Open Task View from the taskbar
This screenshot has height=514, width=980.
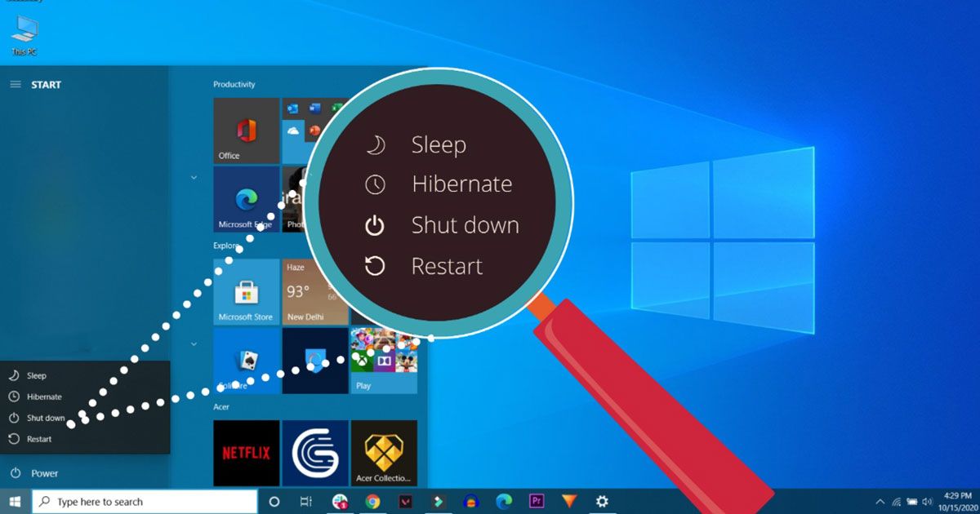pyautogui.click(x=306, y=501)
